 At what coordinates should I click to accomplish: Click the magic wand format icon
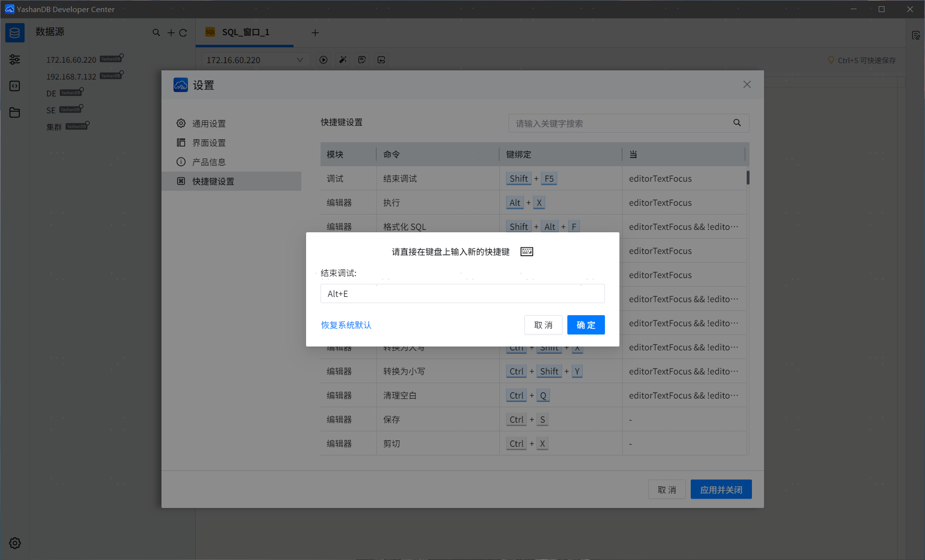point(343,60)
